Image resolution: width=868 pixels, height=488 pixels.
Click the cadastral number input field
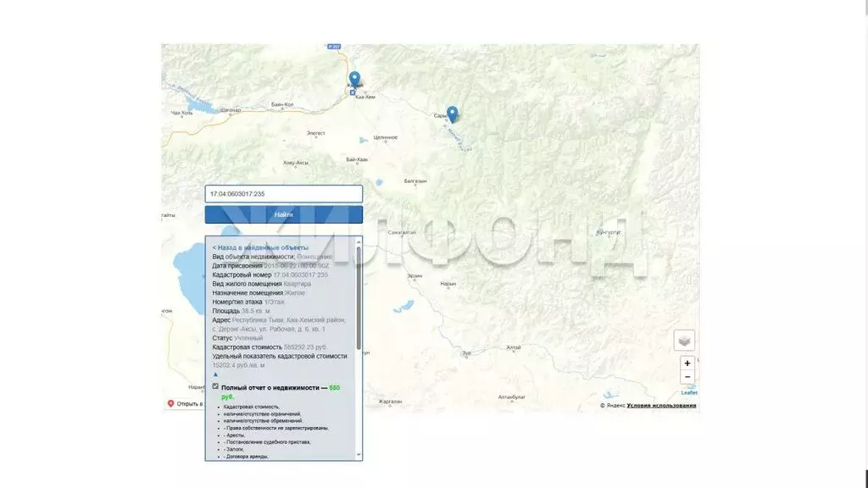pyautogui.click(x=283, y=194)
